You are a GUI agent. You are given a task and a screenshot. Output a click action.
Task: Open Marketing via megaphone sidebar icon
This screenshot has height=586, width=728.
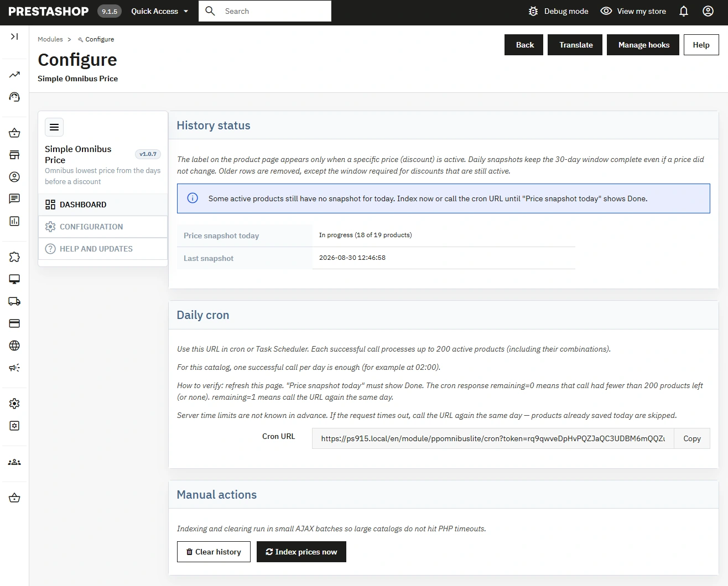tap(14, 368)
